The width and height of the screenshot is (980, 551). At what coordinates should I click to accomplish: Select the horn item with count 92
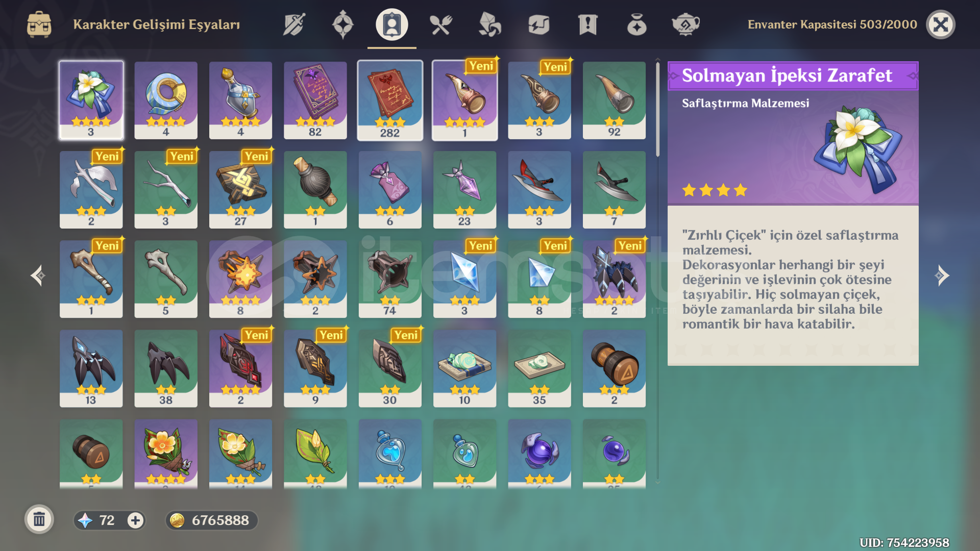(x=614, y=101)
